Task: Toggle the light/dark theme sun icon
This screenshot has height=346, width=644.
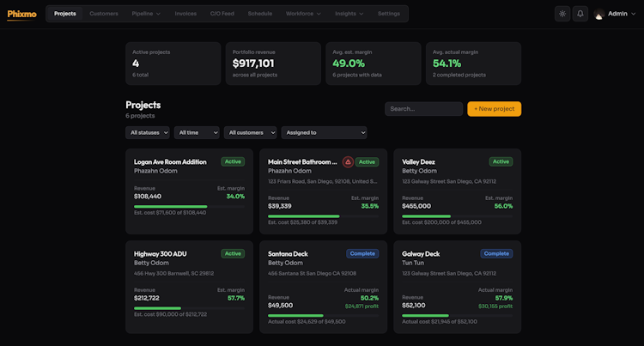Action: click(562, 14)
